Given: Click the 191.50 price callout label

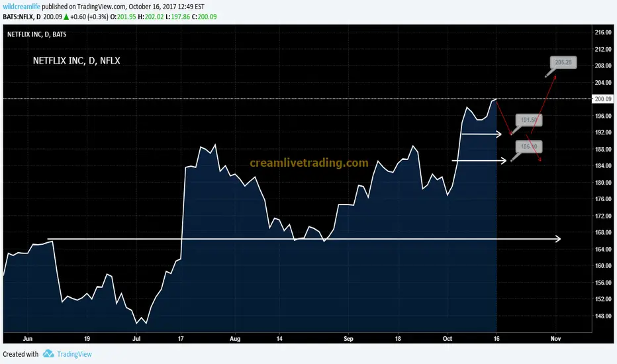Looking at the screenshot, I should point(529,120).
